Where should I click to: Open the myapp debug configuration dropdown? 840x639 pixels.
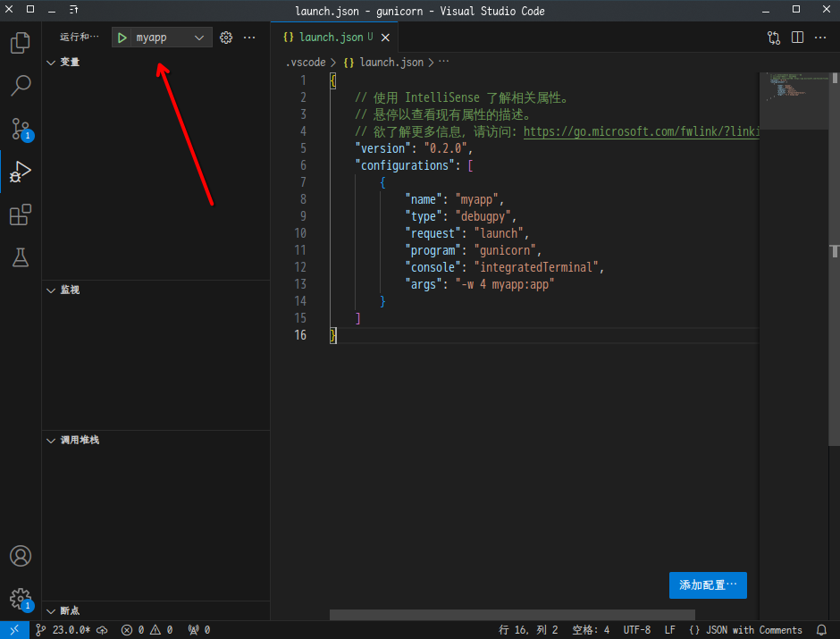(x=198, y=38)
